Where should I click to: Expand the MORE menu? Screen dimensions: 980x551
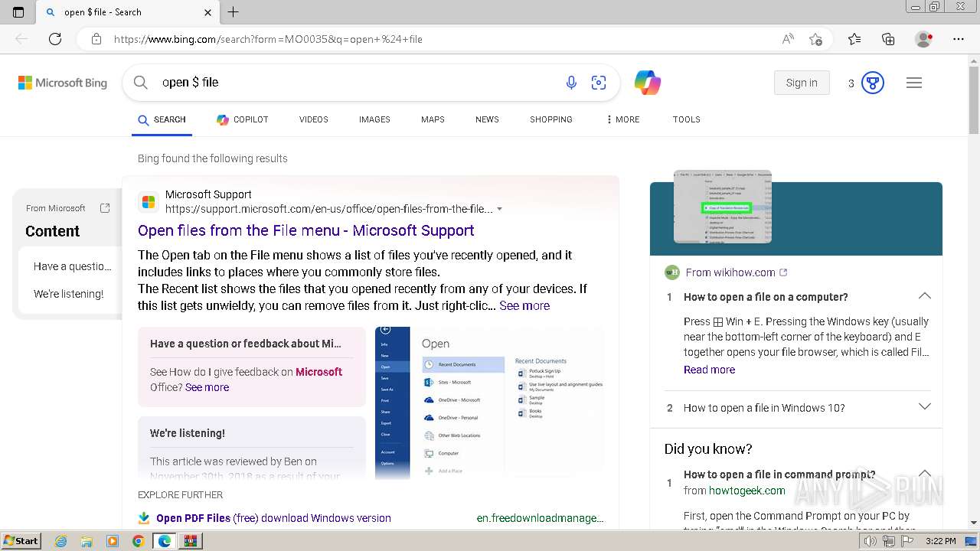pyautogui.click(x=623, y=120)
